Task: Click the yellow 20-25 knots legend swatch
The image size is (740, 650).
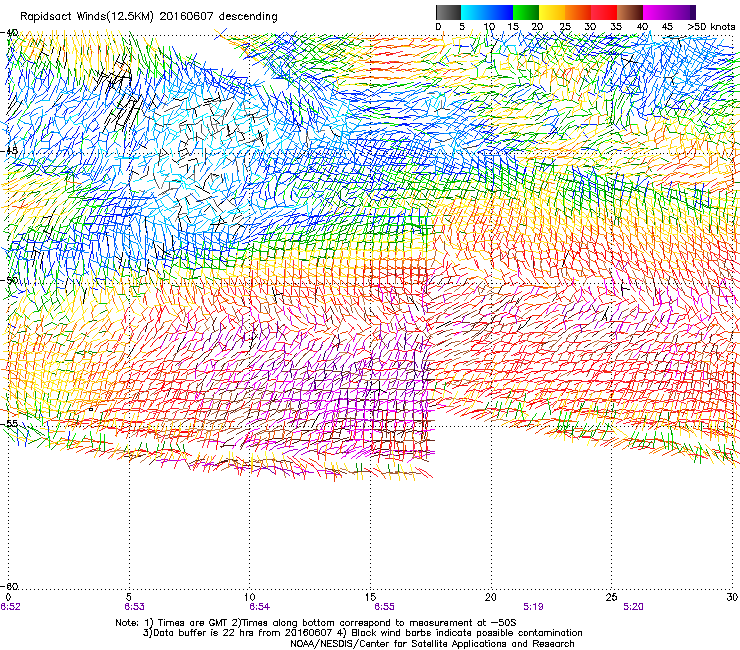Action: point(552,12)
